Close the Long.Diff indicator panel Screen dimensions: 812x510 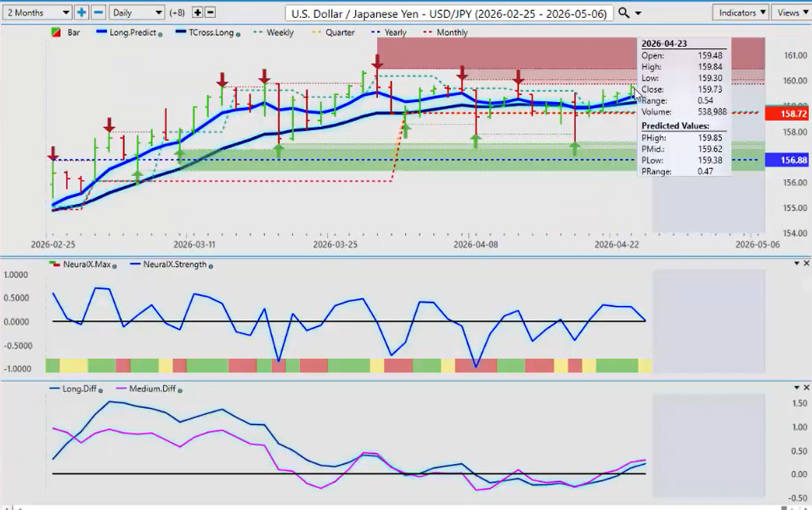point(806,387)
